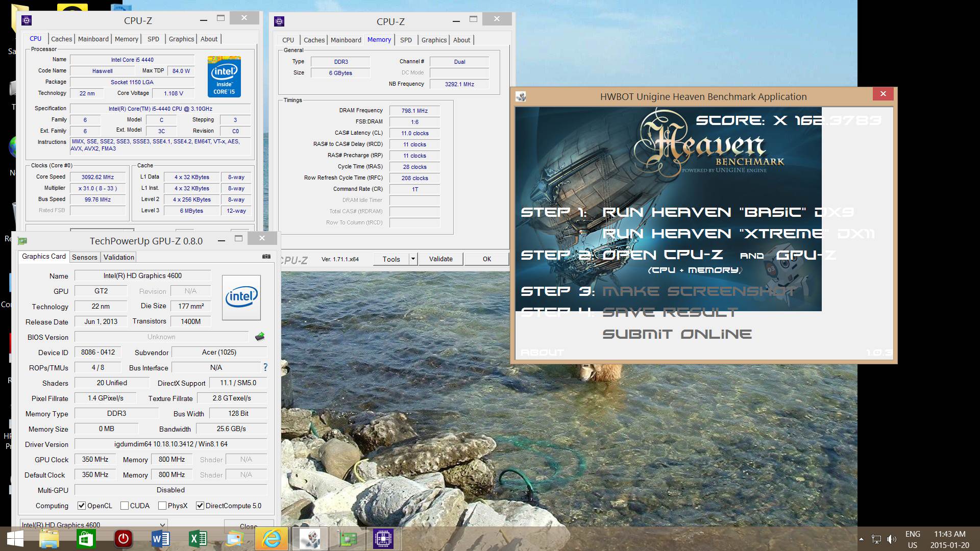Click left CPU-Z window title icon
Image resolution: width=980 pixels, height=551 pixels.
(x=27, y=20)
